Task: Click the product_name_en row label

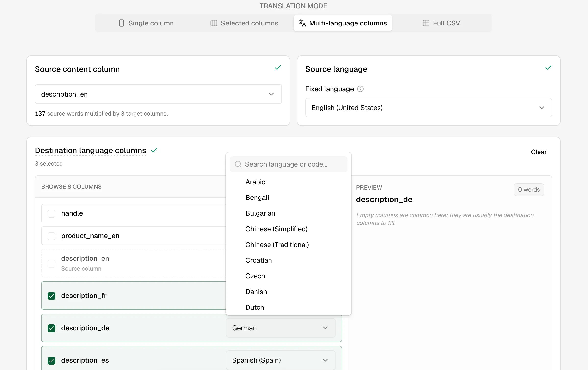Action: click(90, 236)
